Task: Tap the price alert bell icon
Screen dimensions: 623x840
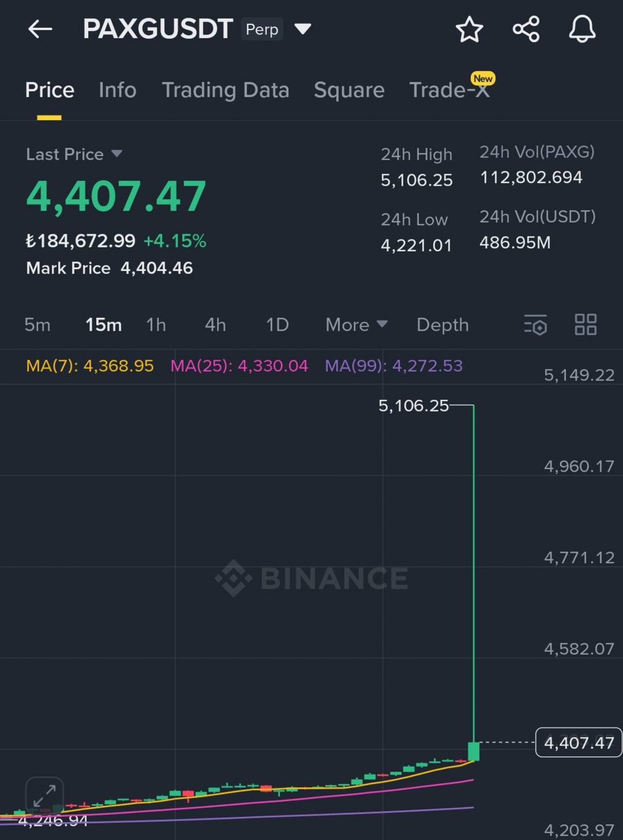Action: [x=582, y=29]
